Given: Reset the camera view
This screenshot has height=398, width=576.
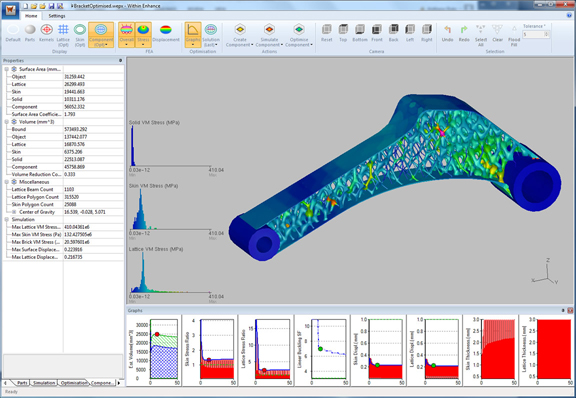Looking at the screenshot, I should [x=327, y=33].
